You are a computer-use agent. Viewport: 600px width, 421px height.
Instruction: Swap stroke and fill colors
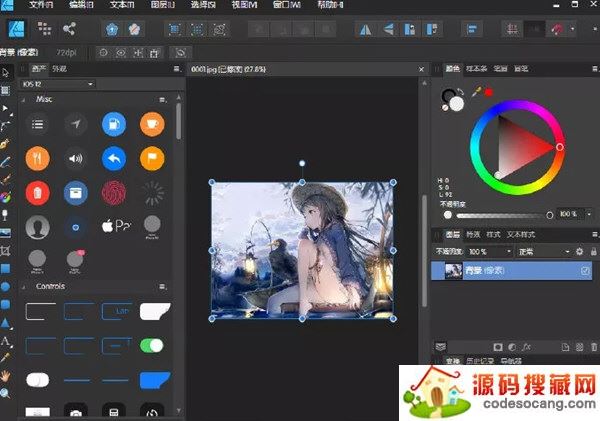tap(462, 93)
